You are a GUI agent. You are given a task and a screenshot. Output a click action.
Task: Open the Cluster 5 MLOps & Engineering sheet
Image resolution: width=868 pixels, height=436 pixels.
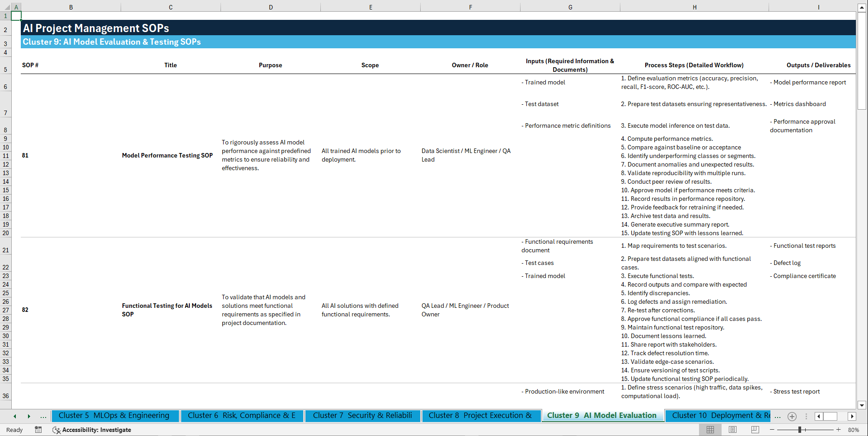115,416
